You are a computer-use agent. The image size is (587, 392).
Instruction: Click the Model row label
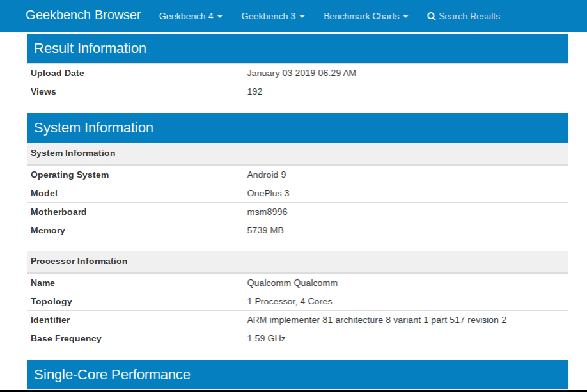43,193
